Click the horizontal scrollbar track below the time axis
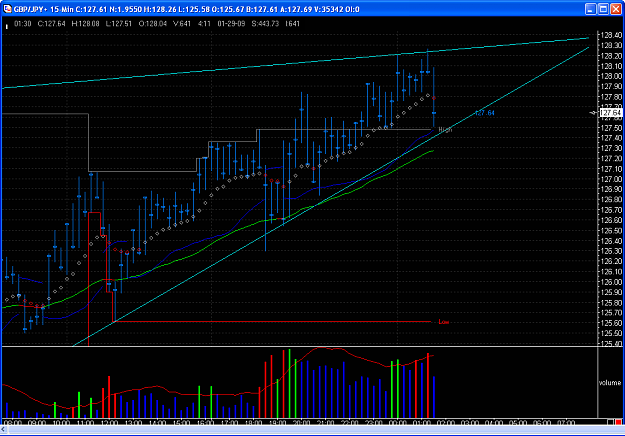Screen dimensions: 625x436 point(315,430)
